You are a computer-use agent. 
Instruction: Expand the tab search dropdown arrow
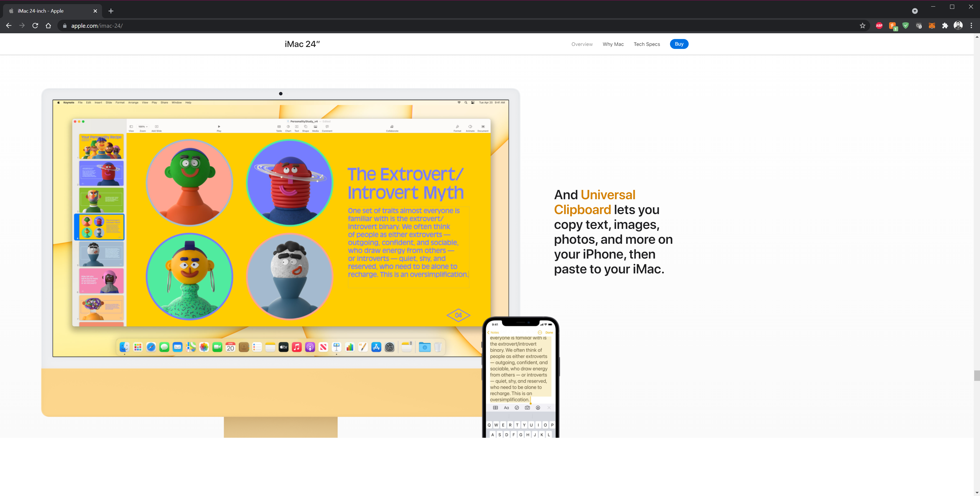point(915,11)
